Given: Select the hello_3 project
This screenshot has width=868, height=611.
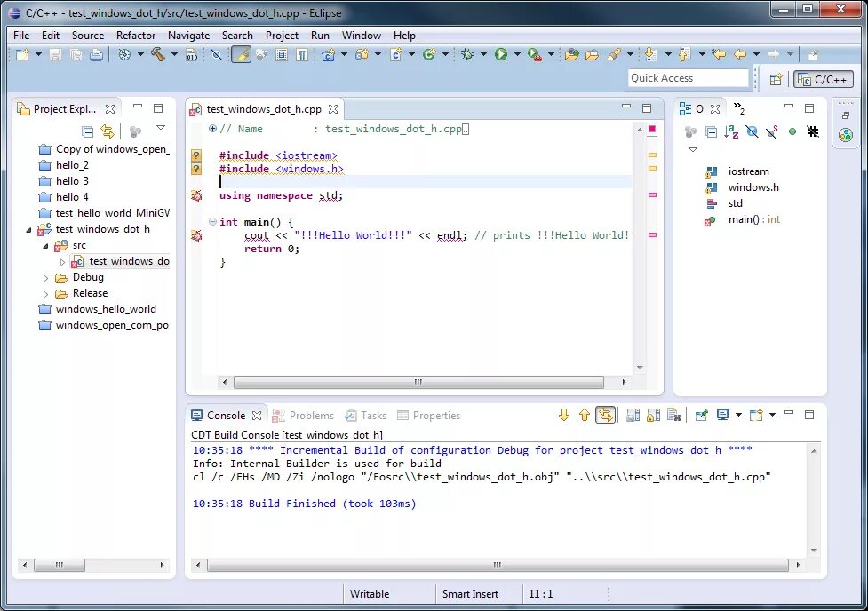Looking at the screenshot, I should click(72, 181).
